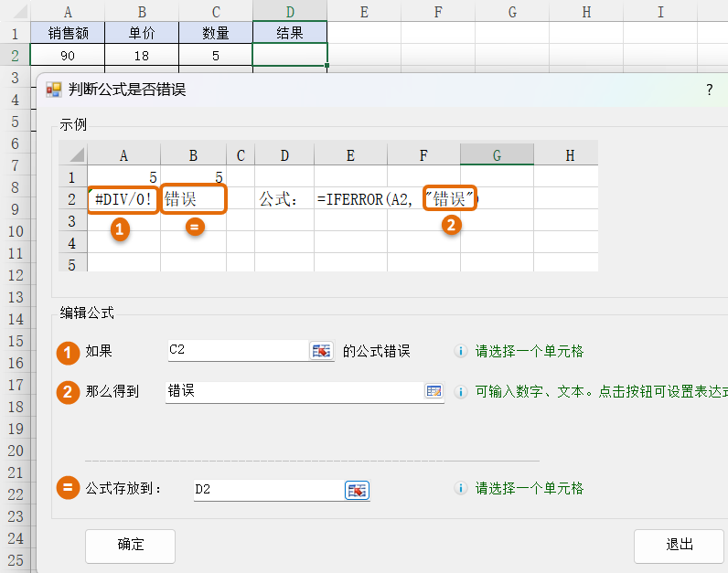Screen dimensions: 728x573
Task: Click the cell picker icon beside C2 field
Action: point(321,351)
